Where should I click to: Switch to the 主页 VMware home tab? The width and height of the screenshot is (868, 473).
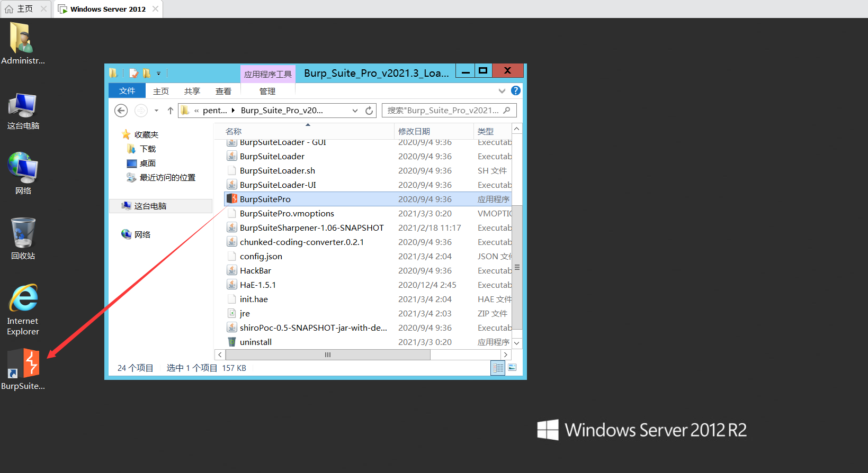[25, 9]
